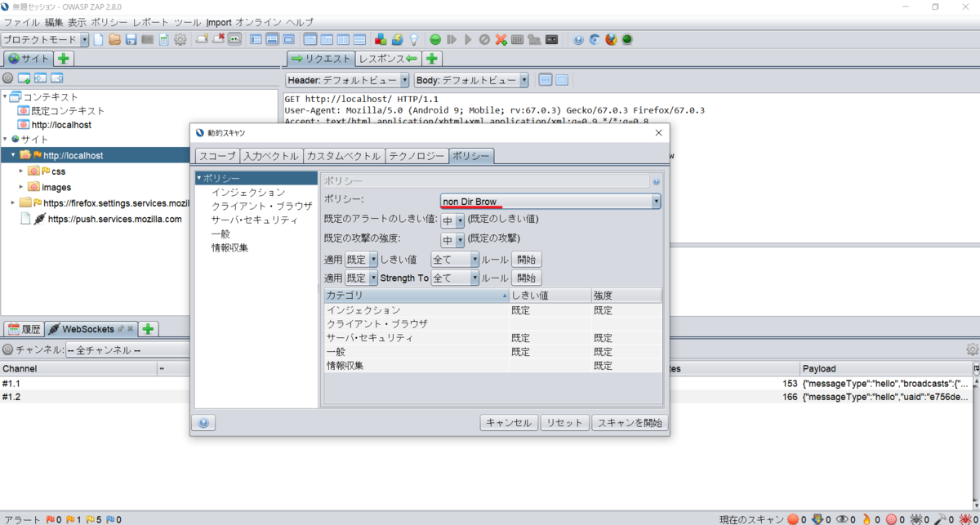Screen dimensions: 980x525
Task: Select the images folder in Sites tree
Action: pos(56,187)
